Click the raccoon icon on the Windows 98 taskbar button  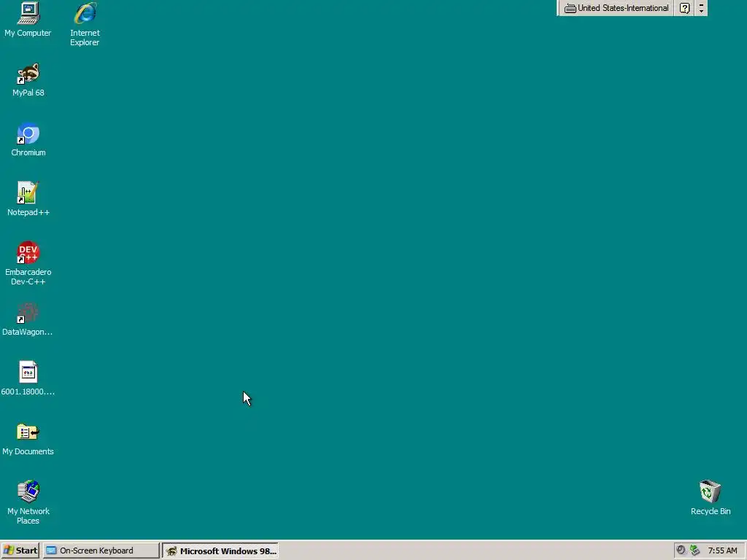pyautogui.click(x=171, y=551)
